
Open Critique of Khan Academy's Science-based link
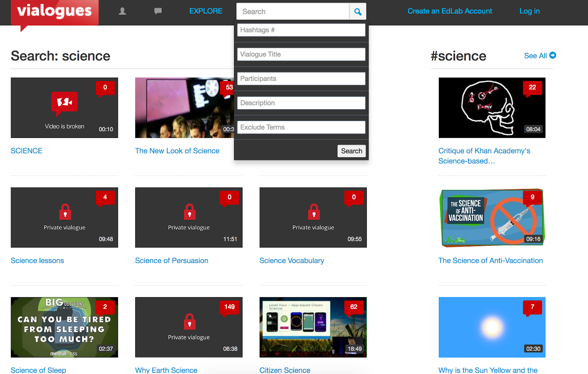[x=484, y=156]
